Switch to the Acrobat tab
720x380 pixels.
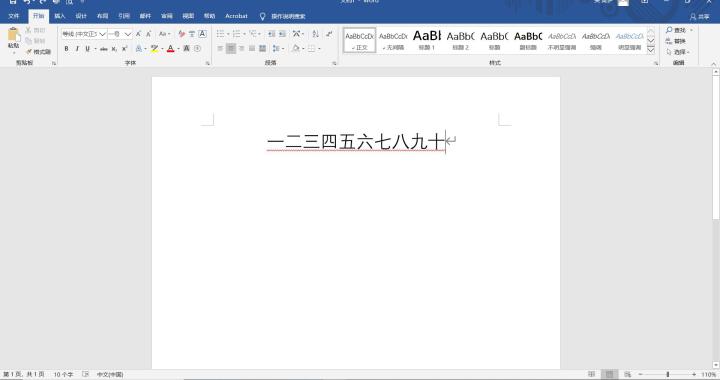236,16
